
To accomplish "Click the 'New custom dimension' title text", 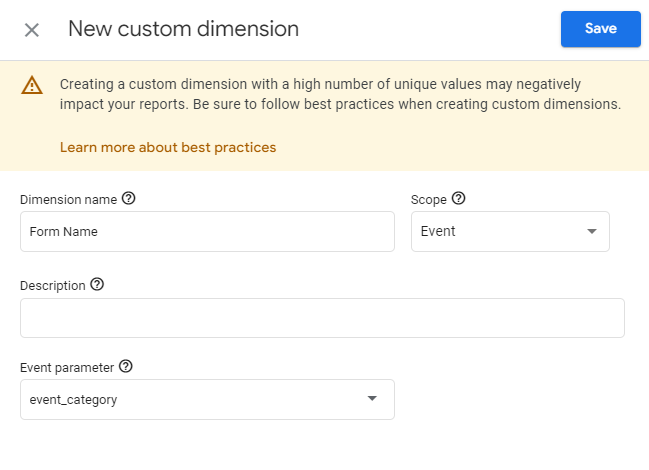I will pos(183,29).
